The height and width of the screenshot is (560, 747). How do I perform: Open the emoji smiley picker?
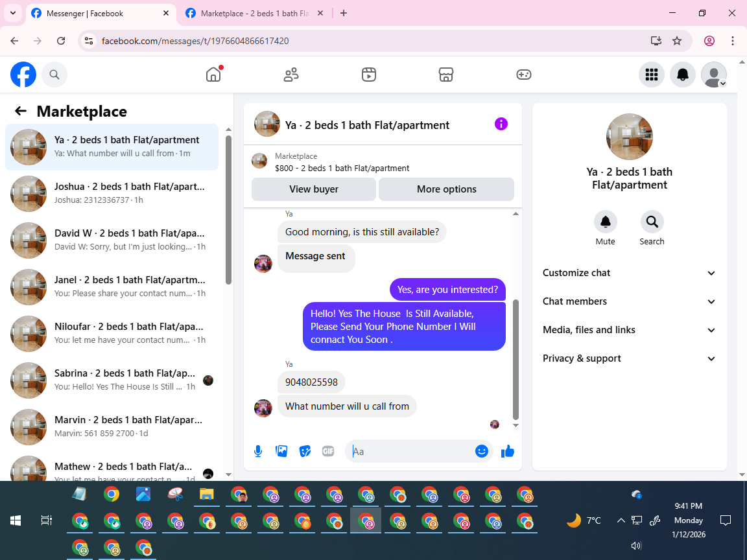click(482, 451)
